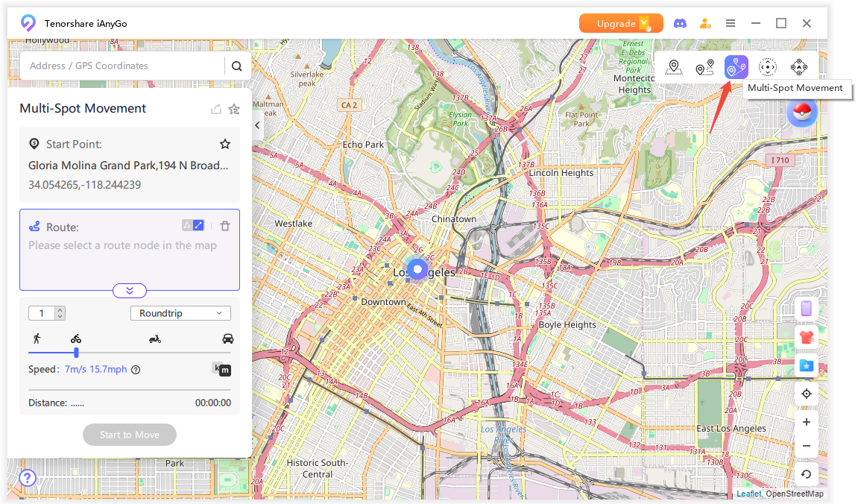The image size is (858, 504).
Task: Click the Address / GPS Coordinates search field
Action: (x=123, y=66)
